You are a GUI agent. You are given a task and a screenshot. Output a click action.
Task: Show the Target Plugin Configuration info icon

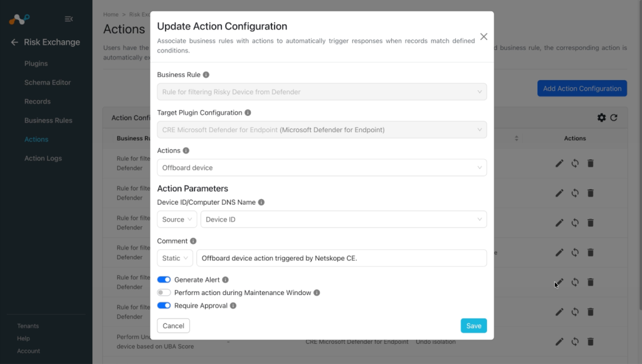[x=248, y=113]
